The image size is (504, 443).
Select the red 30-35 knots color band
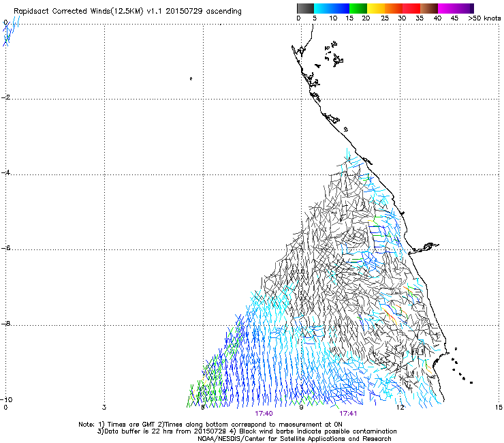411,8
